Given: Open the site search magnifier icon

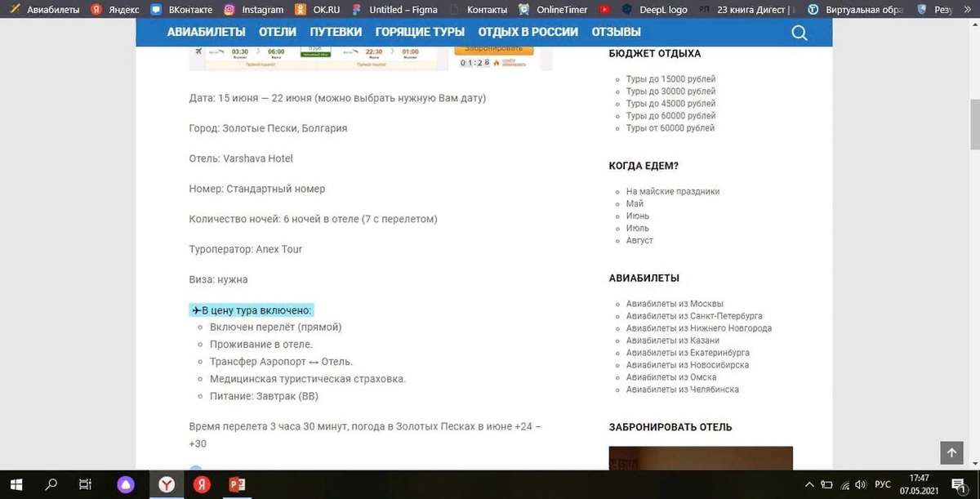Looking at the screenshot, I should 800,33.
